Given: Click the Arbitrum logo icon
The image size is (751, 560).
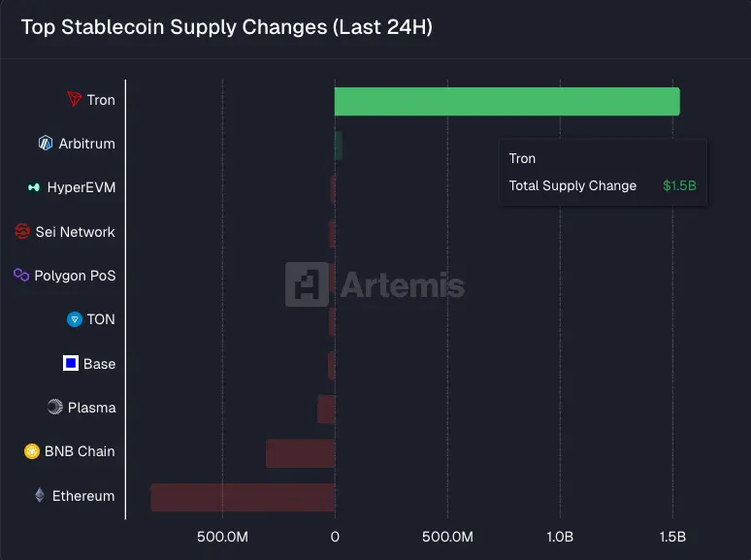Looking at the screenshot, I should [x=46, y=143].
